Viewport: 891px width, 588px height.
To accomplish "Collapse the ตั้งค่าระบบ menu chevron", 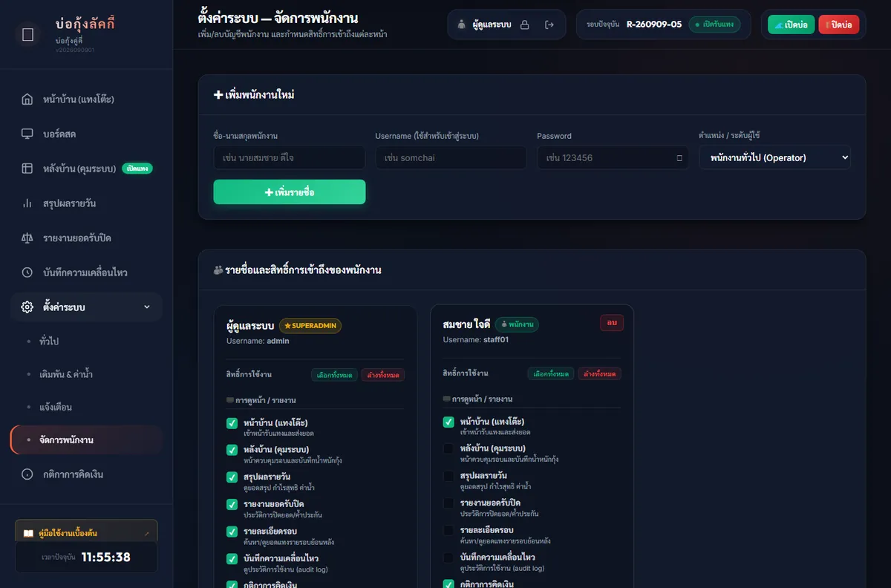I will tap(146, 307).
